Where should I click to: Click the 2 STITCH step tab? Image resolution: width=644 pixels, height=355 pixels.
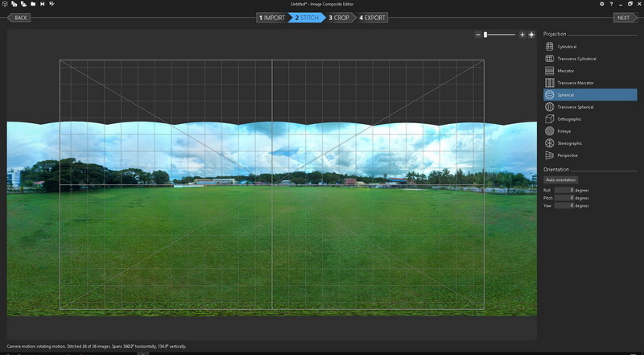307,18
